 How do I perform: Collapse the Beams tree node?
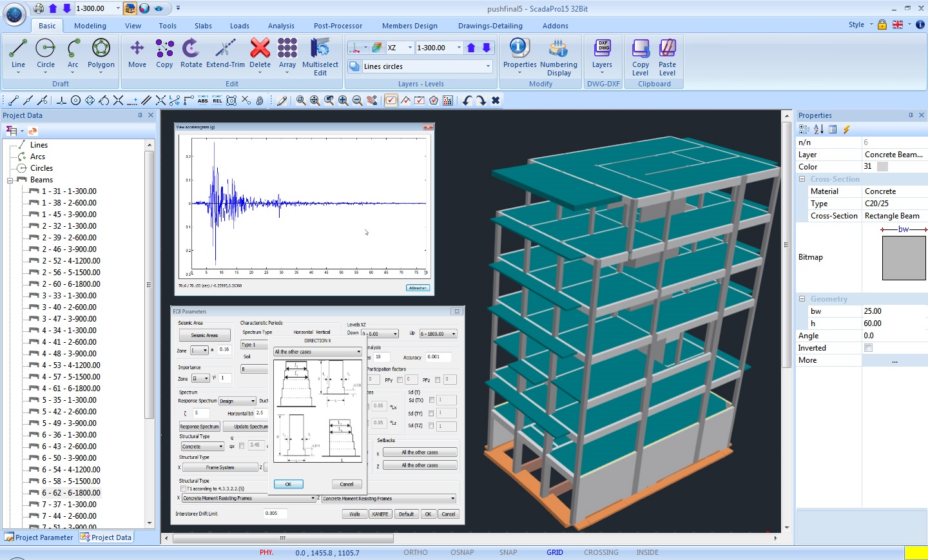click(x=10, y=180)
